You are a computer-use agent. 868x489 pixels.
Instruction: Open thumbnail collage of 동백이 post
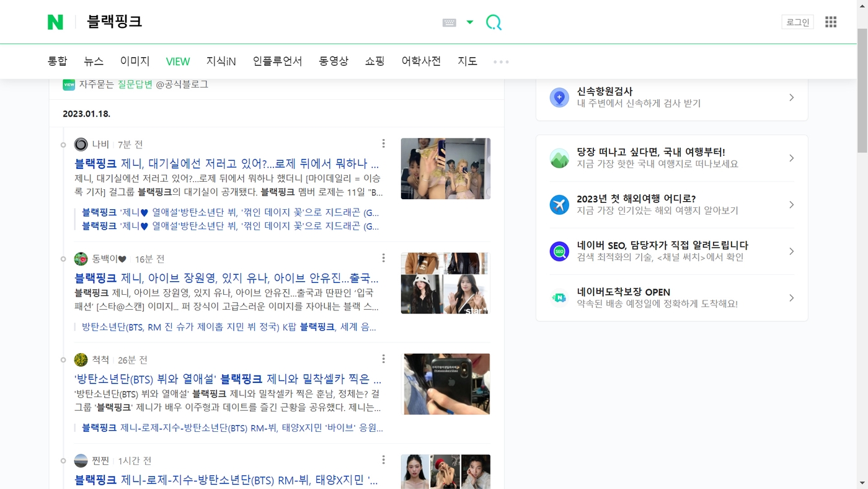coord(445,283)
